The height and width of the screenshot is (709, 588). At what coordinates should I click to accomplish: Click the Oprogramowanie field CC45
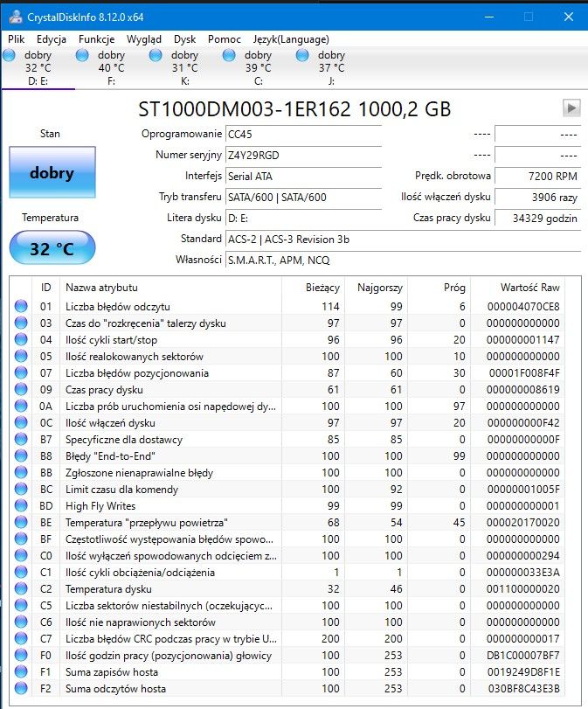click(304, 135)
